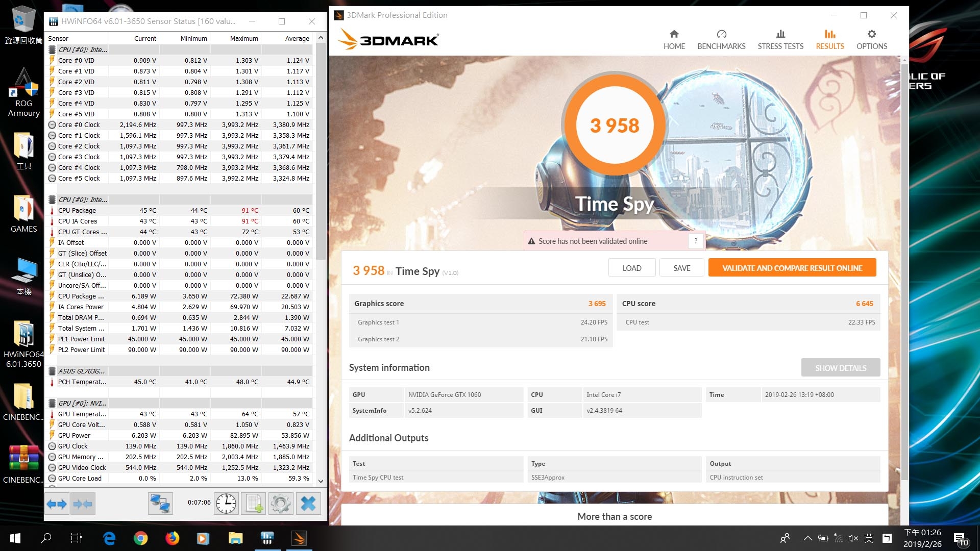Click the Graphics score value 3 695

pyautogui.click(x=597, y=304)
